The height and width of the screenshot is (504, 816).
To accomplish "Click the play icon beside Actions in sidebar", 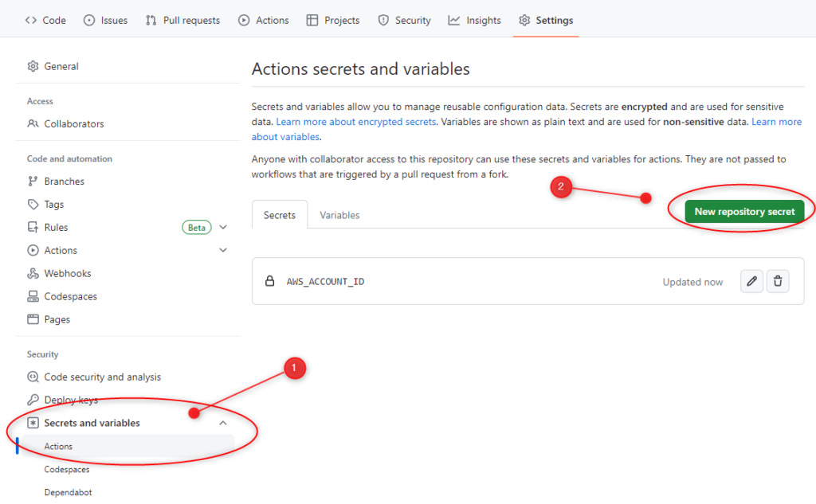I will tap(33, 250).
